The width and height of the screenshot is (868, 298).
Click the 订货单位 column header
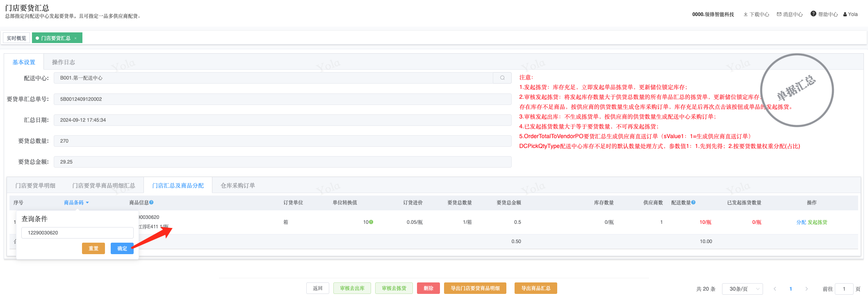tap(293, 203)
